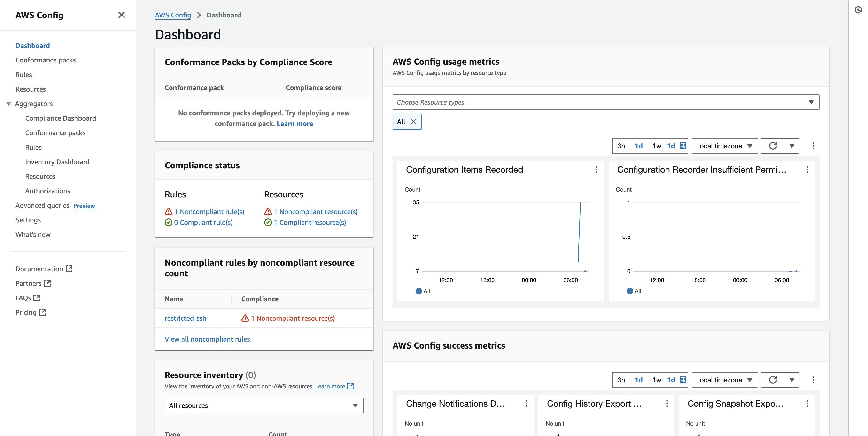Open Configuration Items Recorded widget menu
This screenshot has height=436, width=868.
(597, 170)
